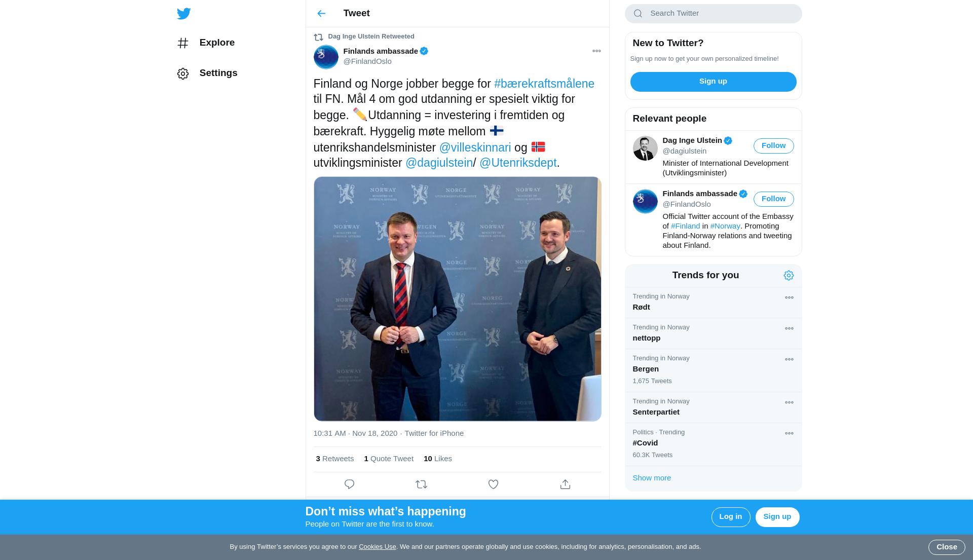This screenshot has height=560, width=973.
Task: Like the tweet with the heart icon
Action: 493,484
